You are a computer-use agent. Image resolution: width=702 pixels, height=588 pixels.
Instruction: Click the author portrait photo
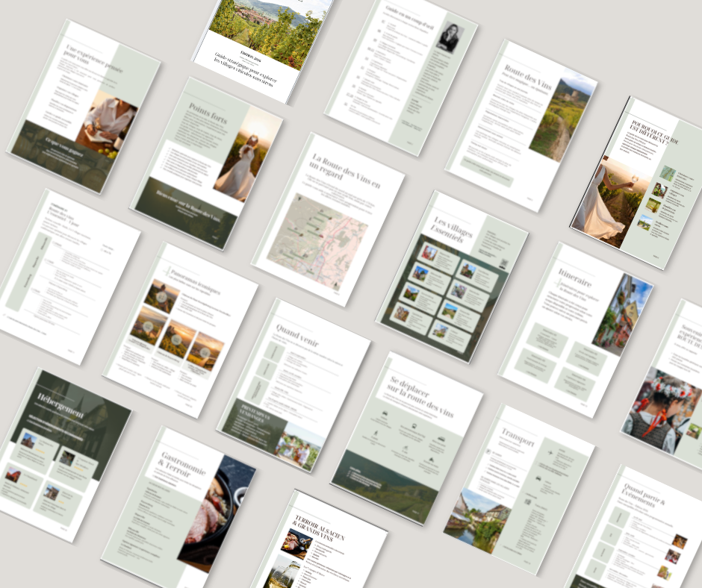pos(451,39)
